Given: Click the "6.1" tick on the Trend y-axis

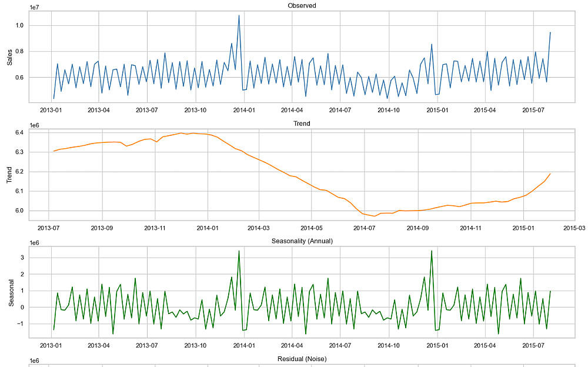Looking at the screenshot, I should (x=19, y=191).
